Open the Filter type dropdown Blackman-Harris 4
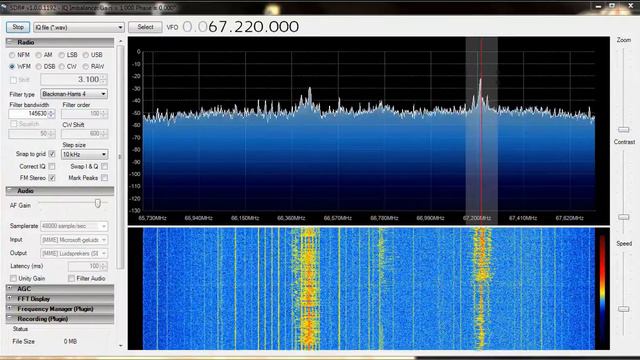Viewport: 640px width, 360px height. click(74, 94)
